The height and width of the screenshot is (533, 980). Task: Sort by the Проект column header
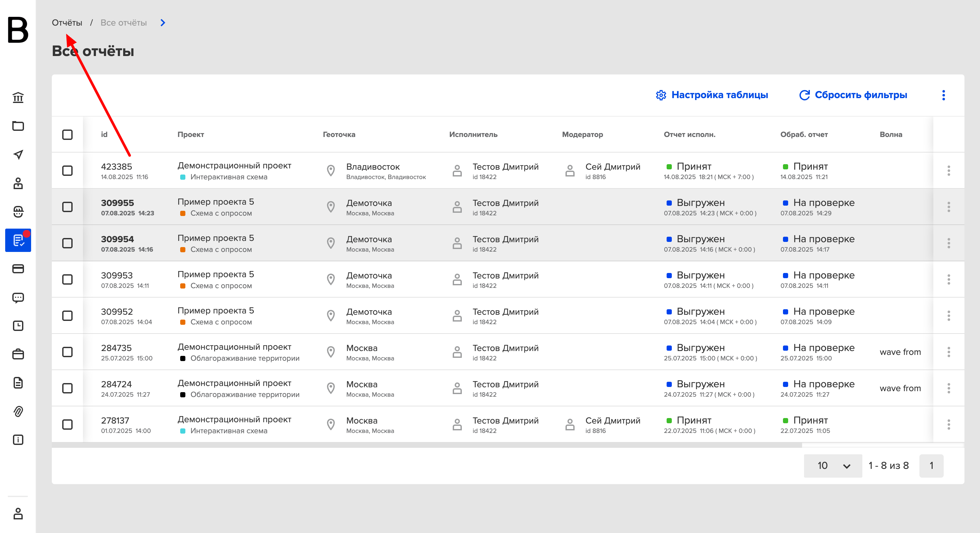(191, 135)
